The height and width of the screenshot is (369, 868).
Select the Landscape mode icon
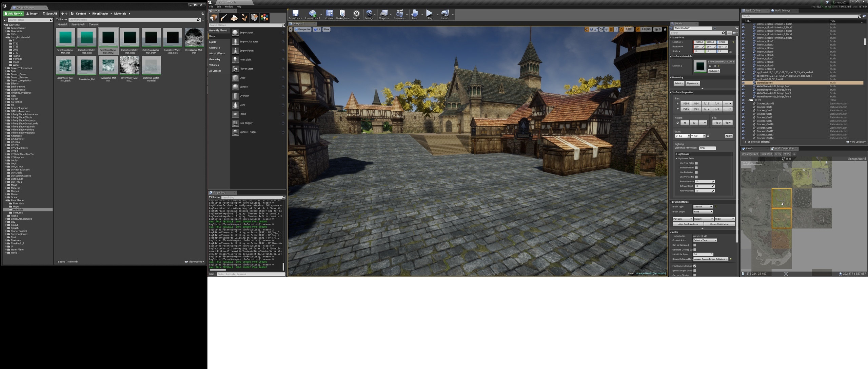(234, 18)
